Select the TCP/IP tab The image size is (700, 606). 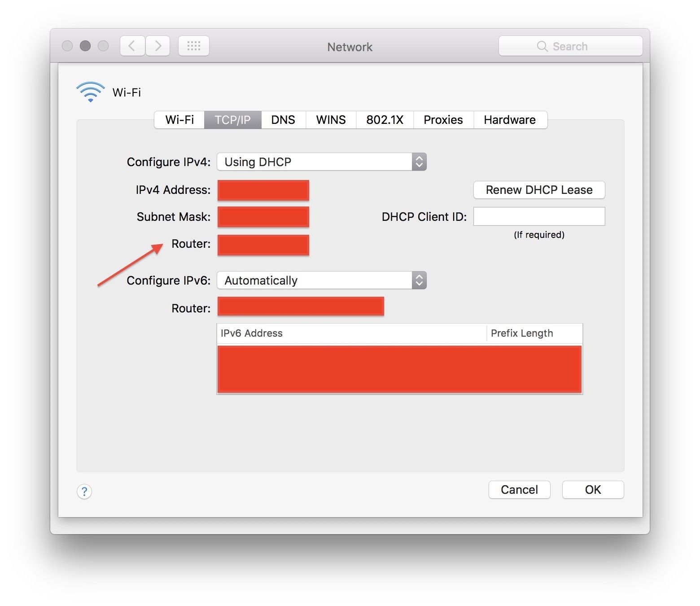(232, 120)
